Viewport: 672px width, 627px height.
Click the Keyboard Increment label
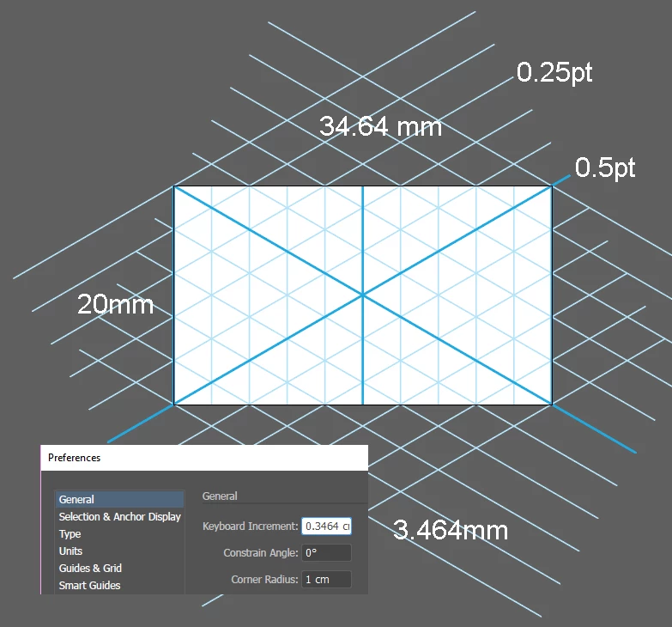pos(251,527)
